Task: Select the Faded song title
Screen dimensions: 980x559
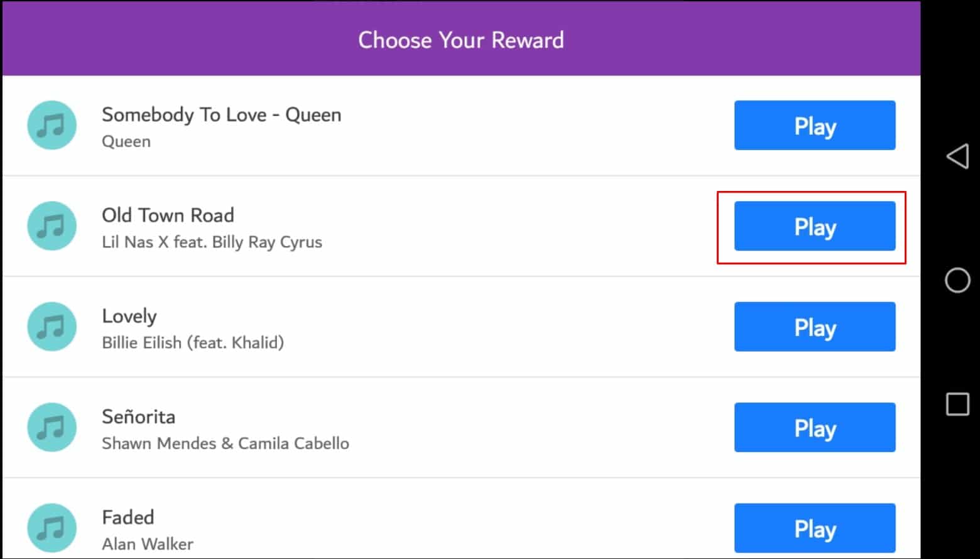Action: 128,517
